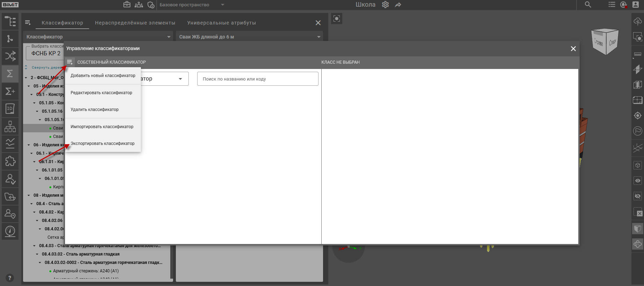Image resolution: width=644 pixels, height=286 pixels.
Task: Expand the Сваи ЖБ длиной до 6 м dropdown
Action: click(319, 37)
